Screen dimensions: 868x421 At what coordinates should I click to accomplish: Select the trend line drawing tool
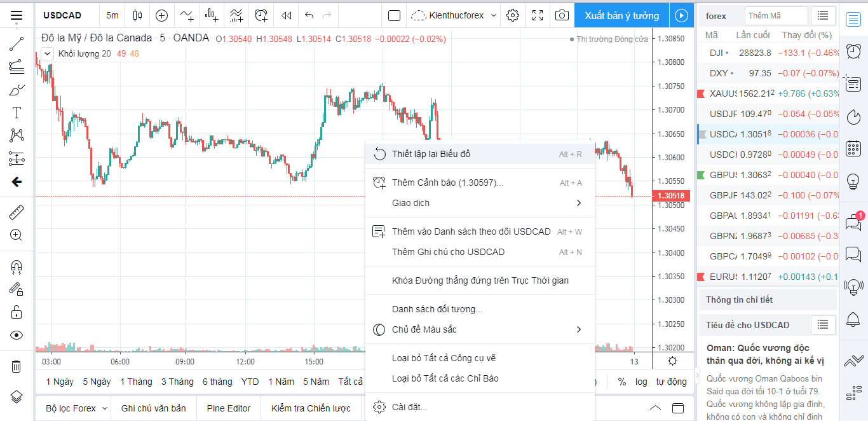(17, 44)
